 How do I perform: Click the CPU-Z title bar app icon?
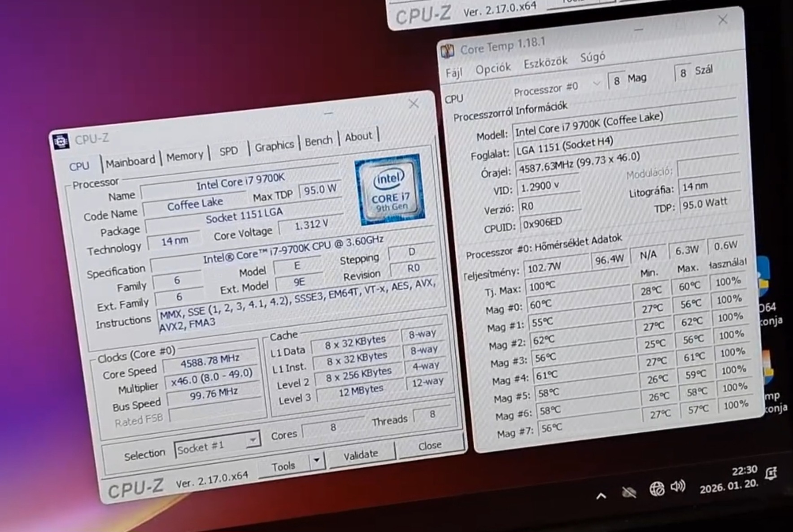[61, 141]
